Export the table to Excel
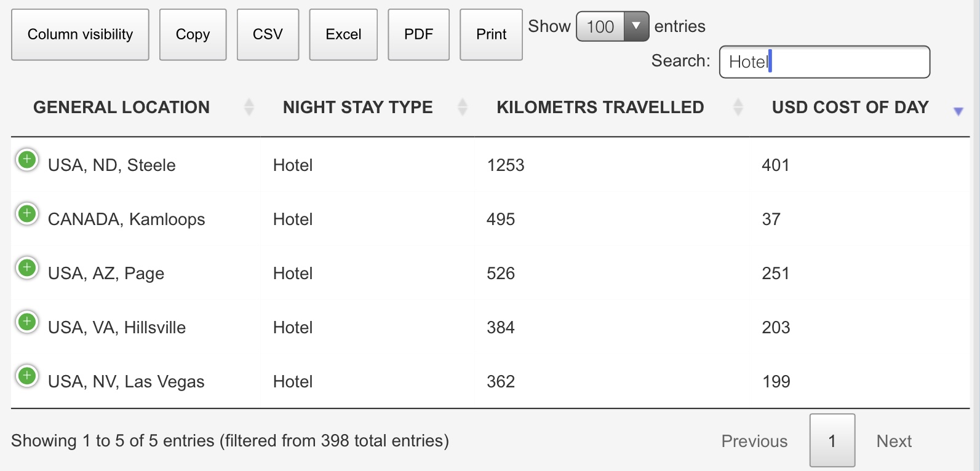The width and height of the screenshot is (980, 471). pos(343,34)
